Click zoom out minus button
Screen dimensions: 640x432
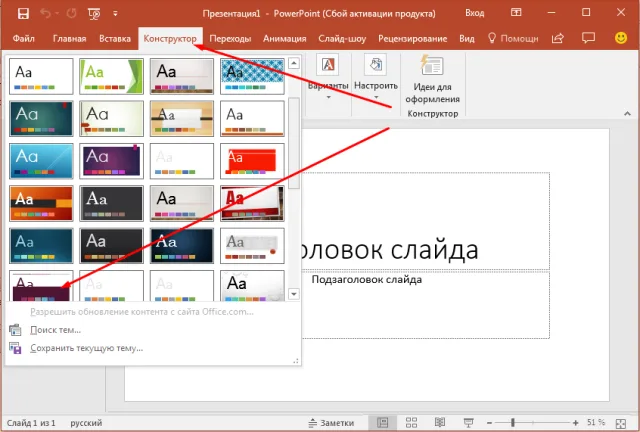pos(489,423)
